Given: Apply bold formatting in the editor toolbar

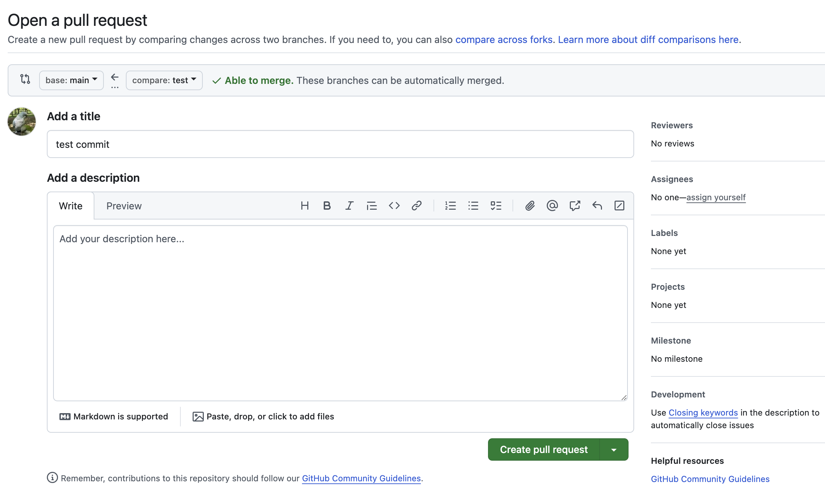Looking at the screenshot, I should pos(327,206).
